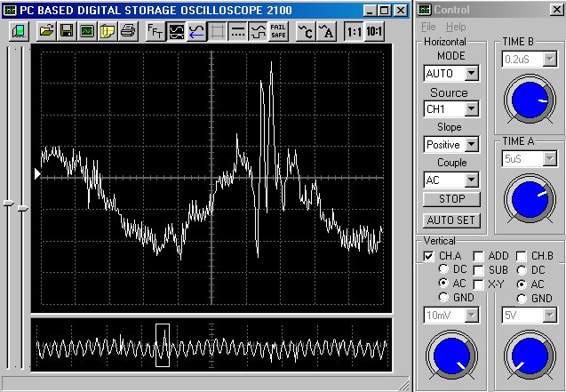Screen dimensions: 566x392
Task: Click the Open file folder icon
Action: click(x=47, y=31)
